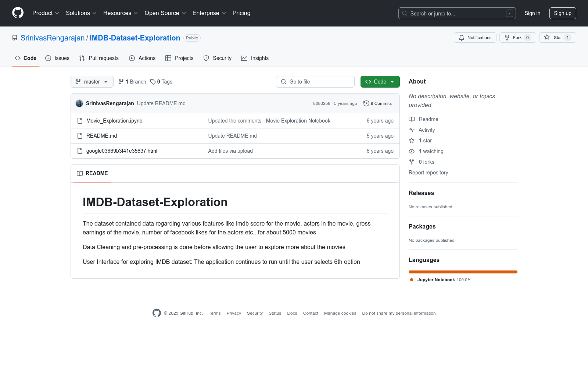The image size is (588, 368).
Task: Click the history clock icon beside 9 Commits
Action: 366,103
